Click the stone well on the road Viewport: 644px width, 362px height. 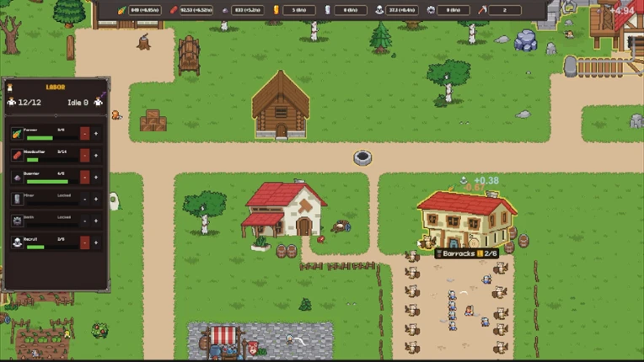[362, 157]
